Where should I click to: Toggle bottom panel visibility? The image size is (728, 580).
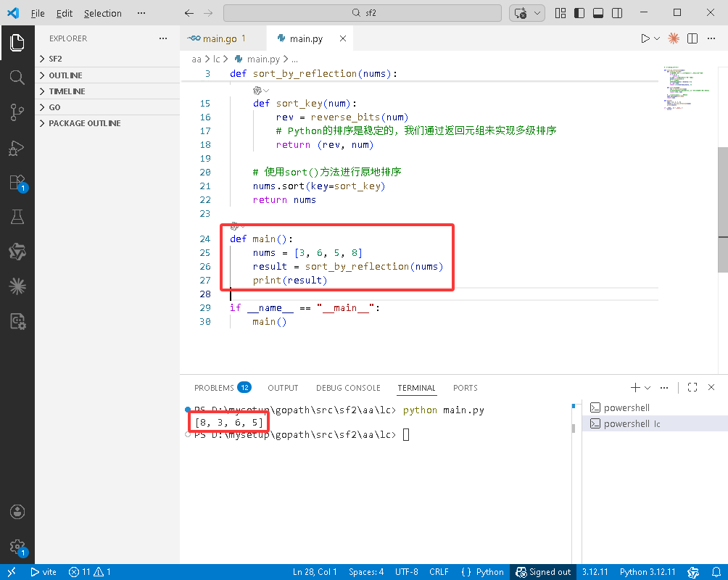click(598, 13)
